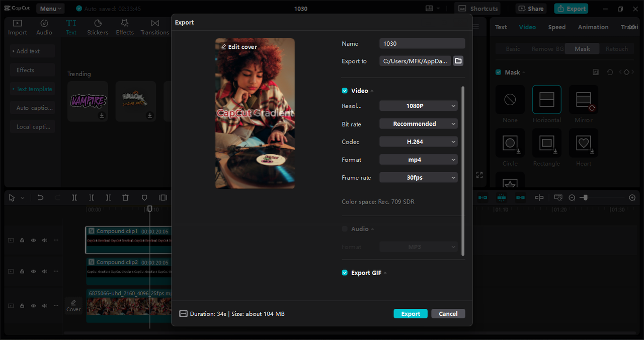644x340 pixels.
Task: Cancel the Export dialog
Action: 448,314
